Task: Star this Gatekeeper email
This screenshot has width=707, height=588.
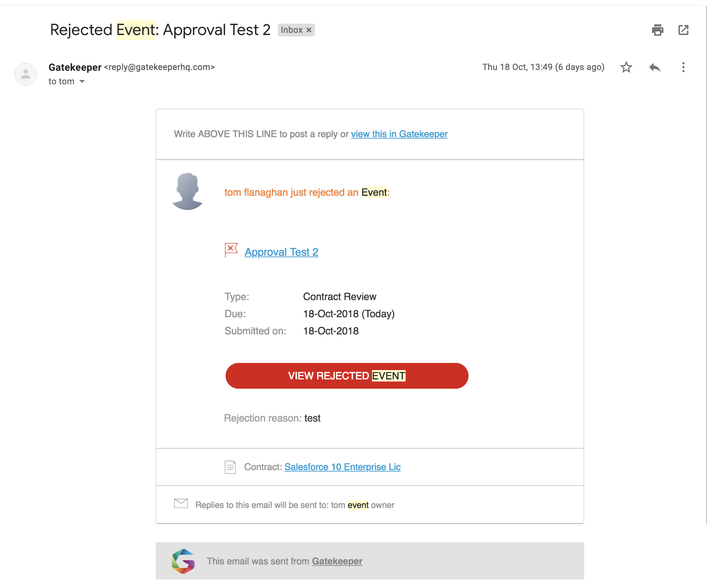Action: click(x=626, y=67)
